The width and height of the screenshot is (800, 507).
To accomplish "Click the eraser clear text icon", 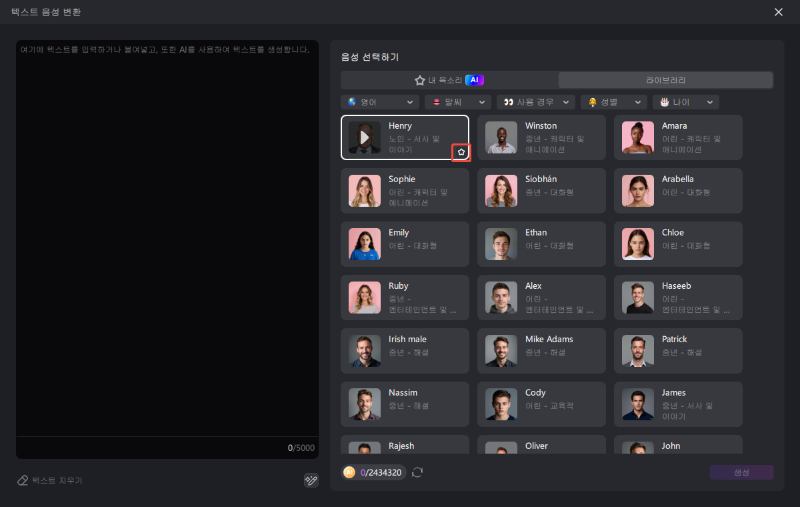I will point(23,480).
